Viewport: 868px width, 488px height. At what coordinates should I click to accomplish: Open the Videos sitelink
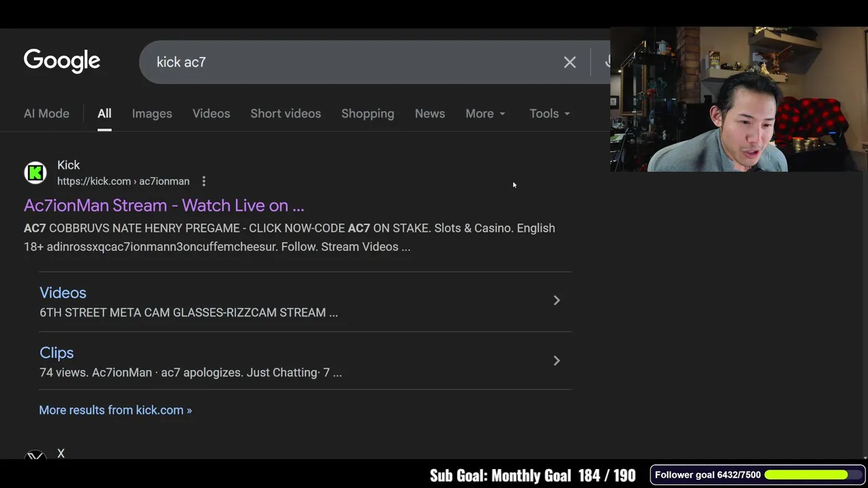click(62, 293)
